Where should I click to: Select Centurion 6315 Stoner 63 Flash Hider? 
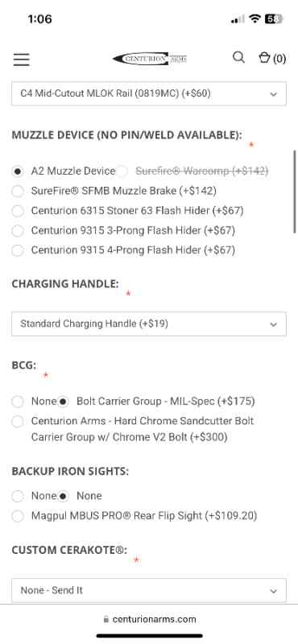pyautogui.click(x=18, y=211)
